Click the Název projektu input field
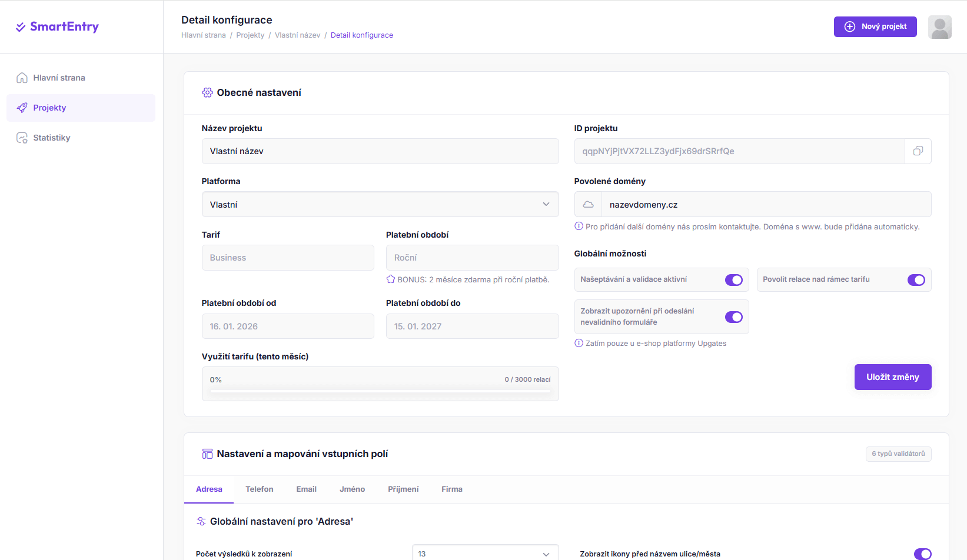967x560 pixels. pos(380,151)
